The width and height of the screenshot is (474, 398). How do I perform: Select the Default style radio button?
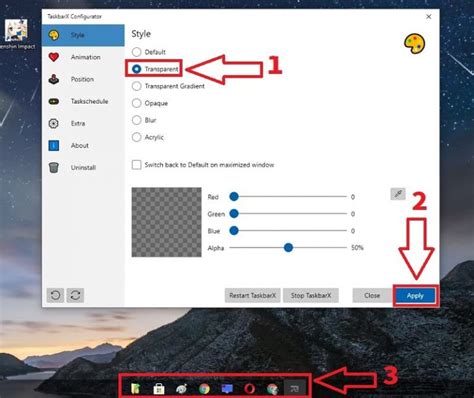tap(136, 52)
